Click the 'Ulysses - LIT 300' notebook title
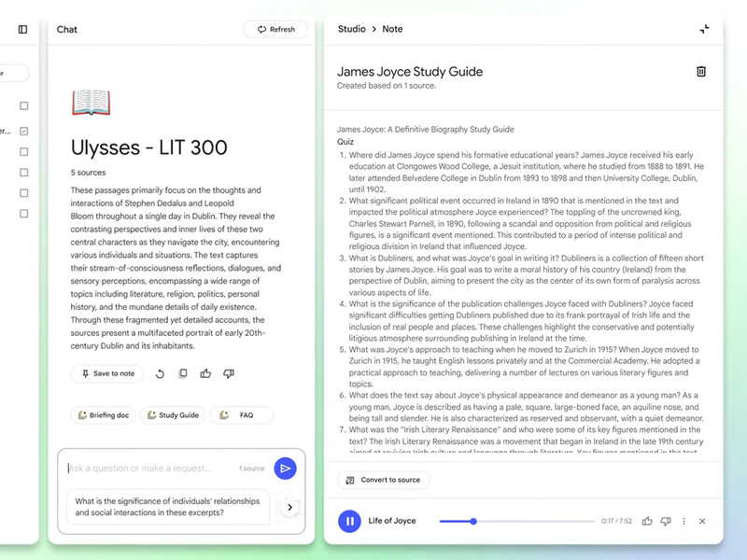This screenshot has width=747, height=560. pyautogui.click(x=149, y=147)
